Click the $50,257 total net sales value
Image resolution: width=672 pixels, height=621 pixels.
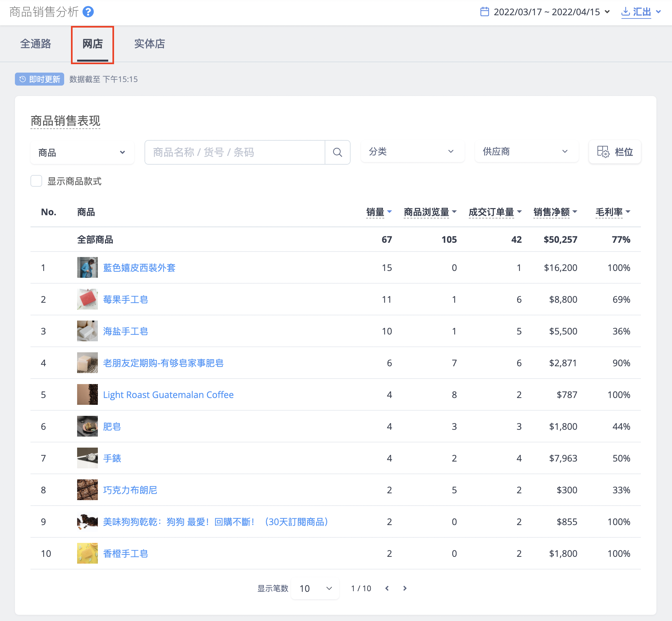561,239
